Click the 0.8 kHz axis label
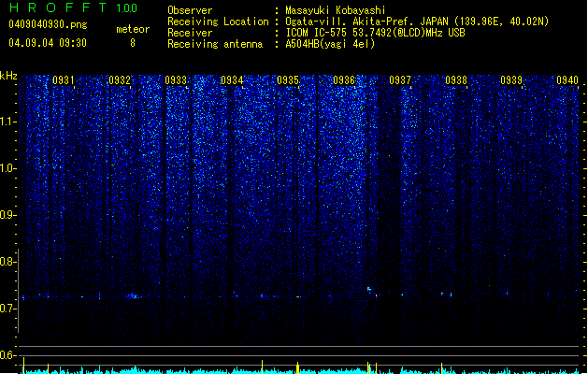588x374 pixels. 8,262
